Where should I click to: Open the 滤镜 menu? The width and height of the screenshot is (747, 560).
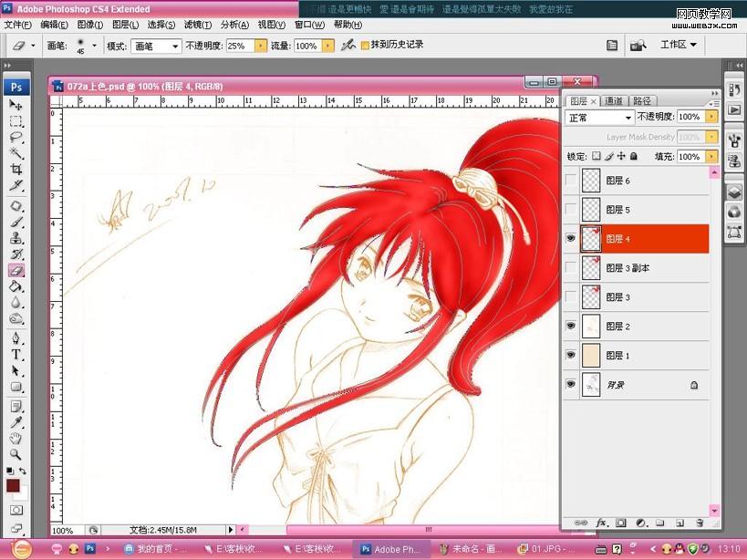click(x=198, y=25)
